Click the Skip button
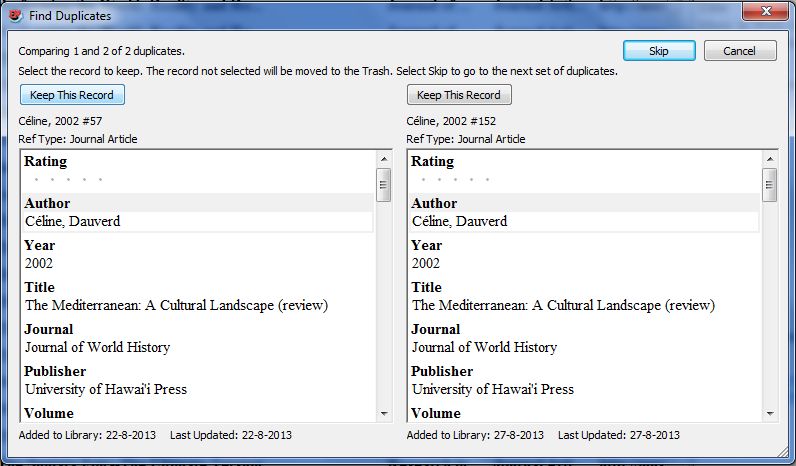Screen dimensions: 796x466 tap(659, 51)
